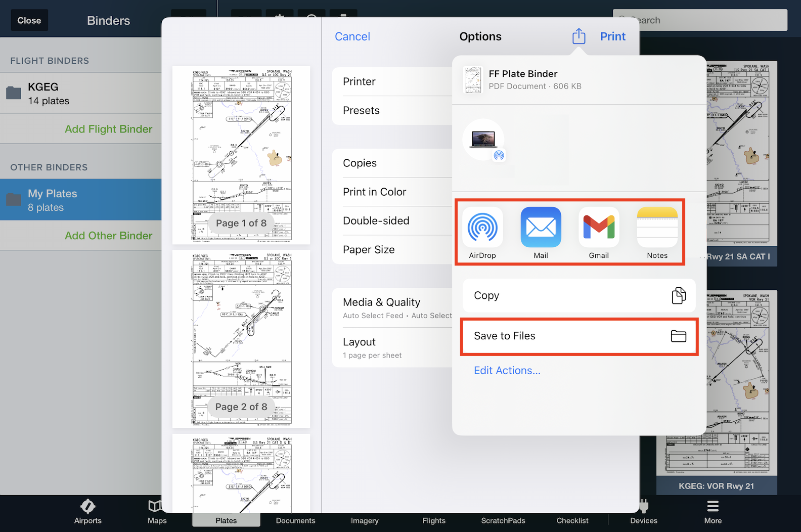The height and width of the screenshot is (532, 801).
Task: Tap Cancel in the print dialog
Action: tap(352, 36)
